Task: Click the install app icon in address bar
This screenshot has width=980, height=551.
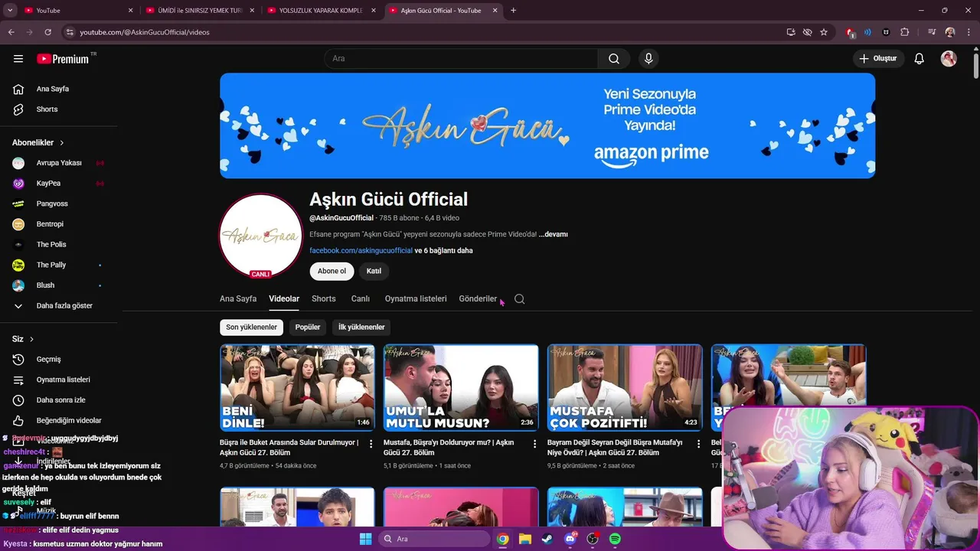Action: 791,32
